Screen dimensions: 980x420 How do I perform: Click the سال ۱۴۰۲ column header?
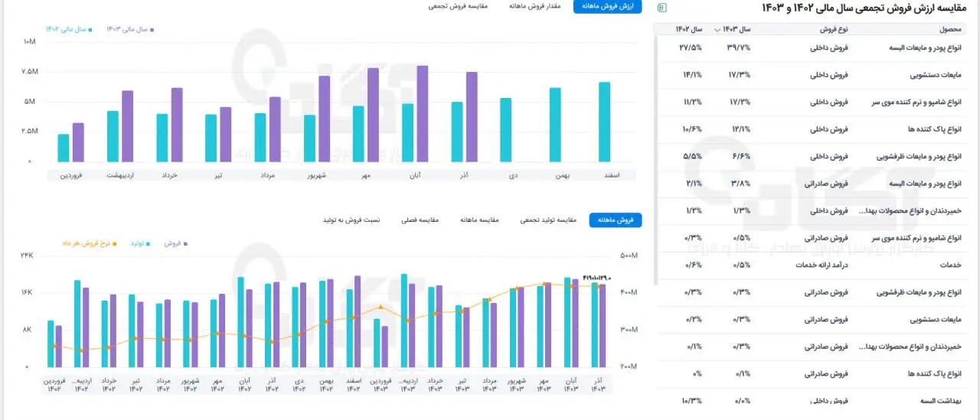tap(688, 29)
